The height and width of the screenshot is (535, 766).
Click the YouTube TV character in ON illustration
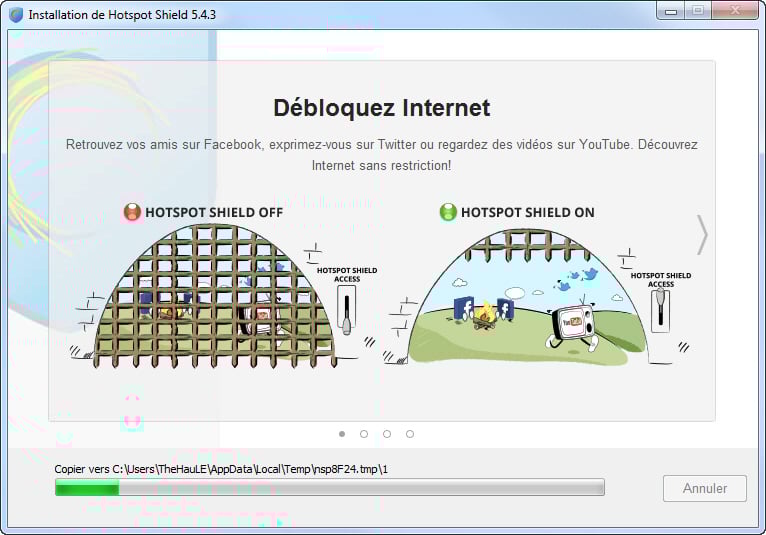point(573,325)
